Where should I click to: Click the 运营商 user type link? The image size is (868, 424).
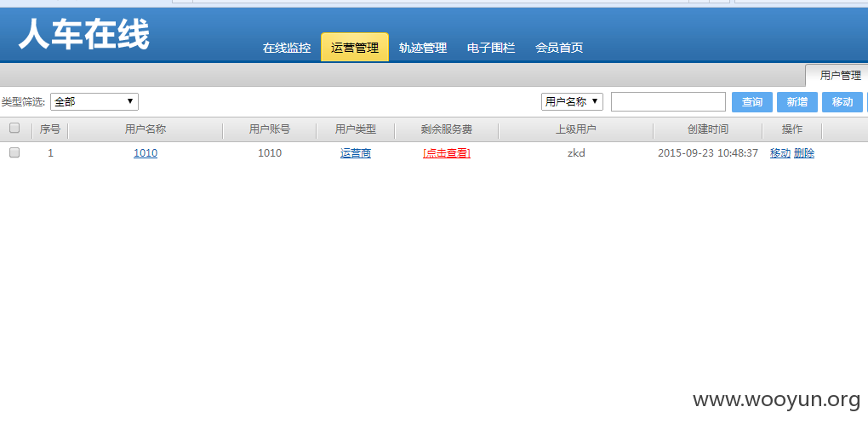tap(356, 153)
